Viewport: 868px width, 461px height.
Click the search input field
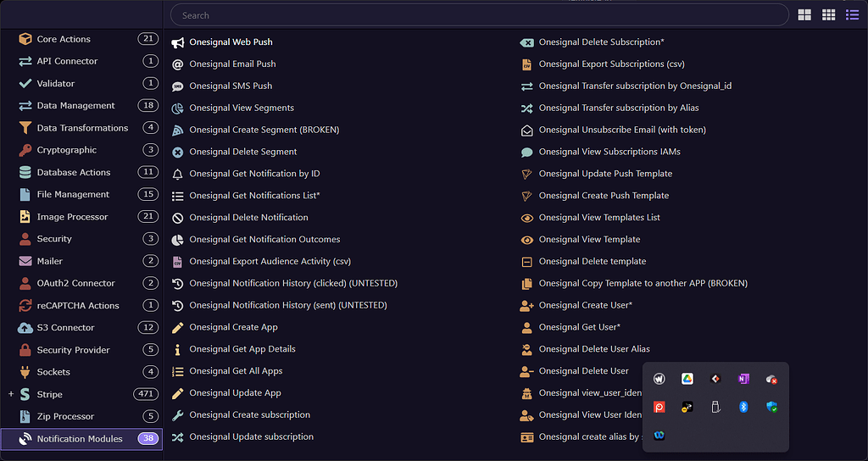tap(479, 15)
